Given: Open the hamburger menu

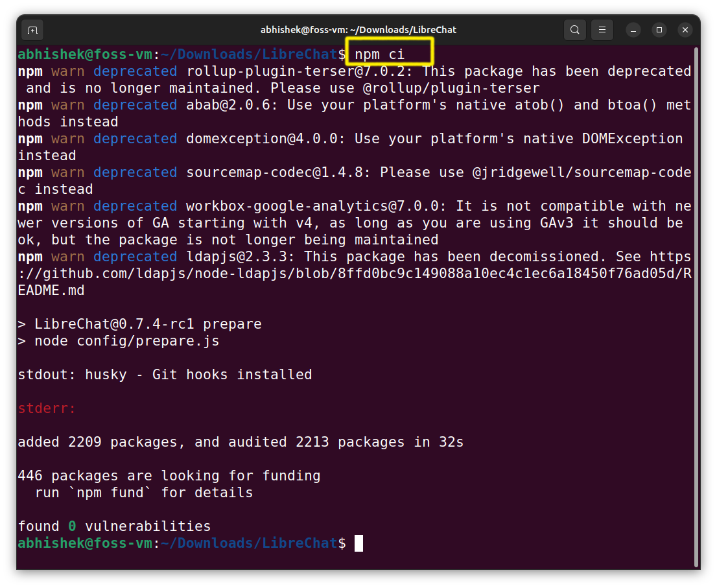Looking at the screenshot, I should pos(602,30).
